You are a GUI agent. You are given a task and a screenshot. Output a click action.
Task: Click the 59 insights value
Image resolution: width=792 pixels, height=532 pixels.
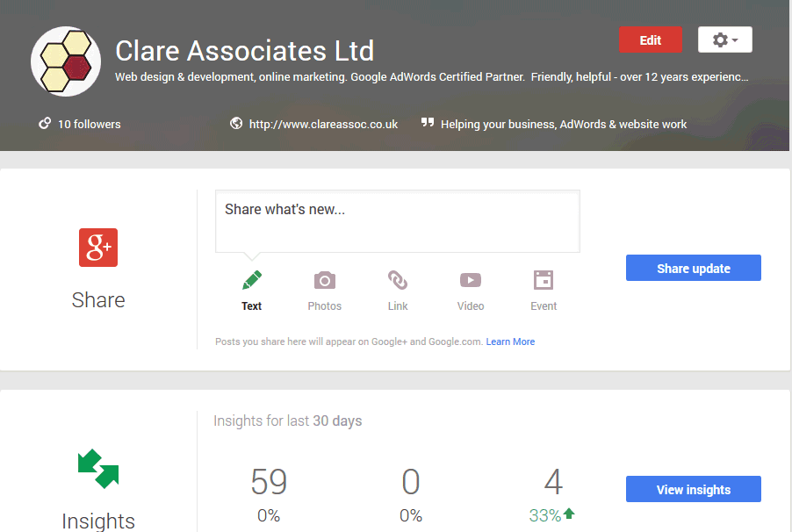pyautogui.click(x=269, y=481)
